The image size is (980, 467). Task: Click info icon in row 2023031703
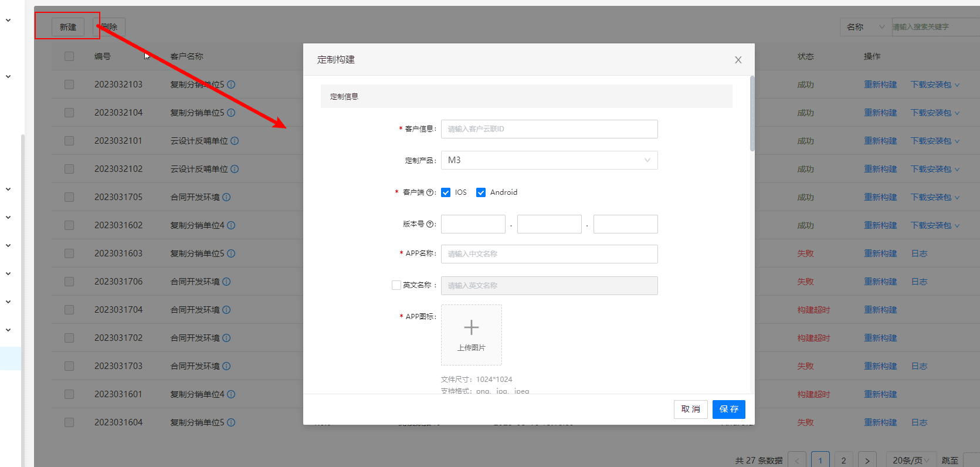226,366
